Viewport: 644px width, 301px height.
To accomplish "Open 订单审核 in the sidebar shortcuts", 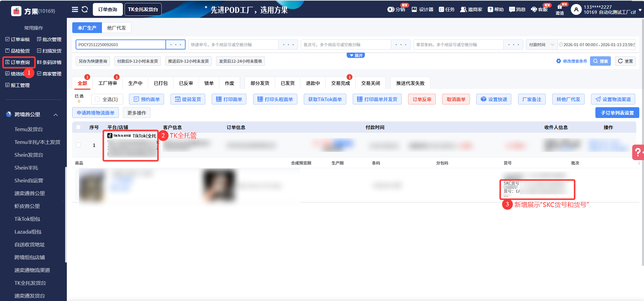I will 18,39.
